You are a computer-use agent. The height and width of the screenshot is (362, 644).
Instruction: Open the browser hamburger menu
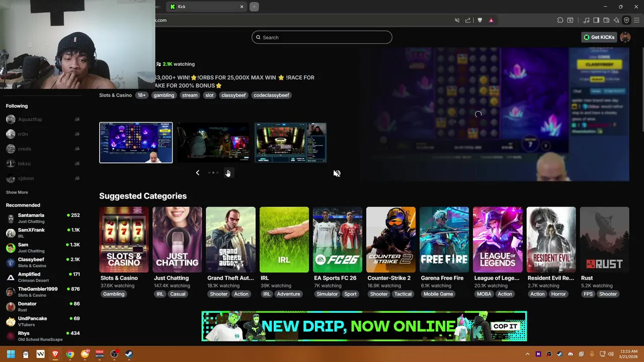point(636,20)
